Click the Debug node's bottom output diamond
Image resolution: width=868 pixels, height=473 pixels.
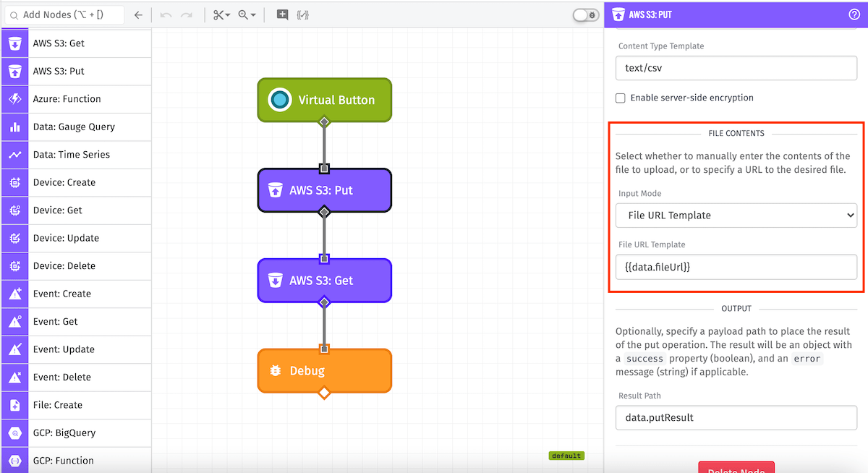click(325, 393)
